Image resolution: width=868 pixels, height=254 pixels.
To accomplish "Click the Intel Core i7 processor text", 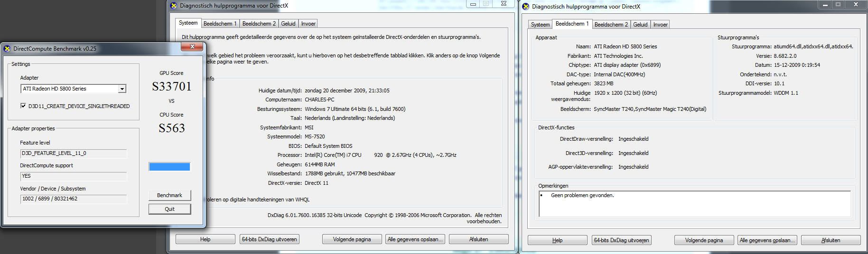I will [x=381, y=155].
